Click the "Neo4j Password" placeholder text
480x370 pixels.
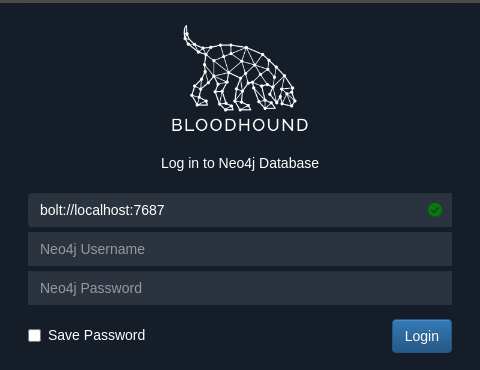(91, 288)
